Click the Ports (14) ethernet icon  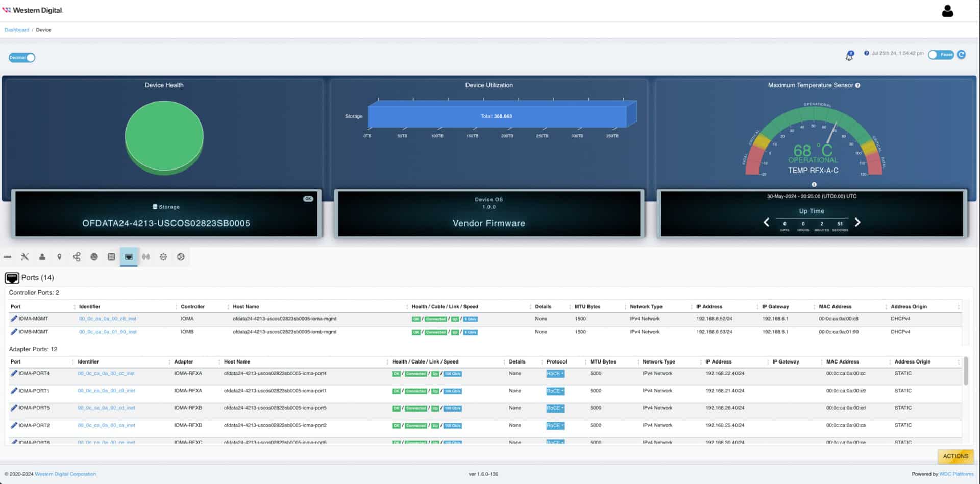coord(12,278)
